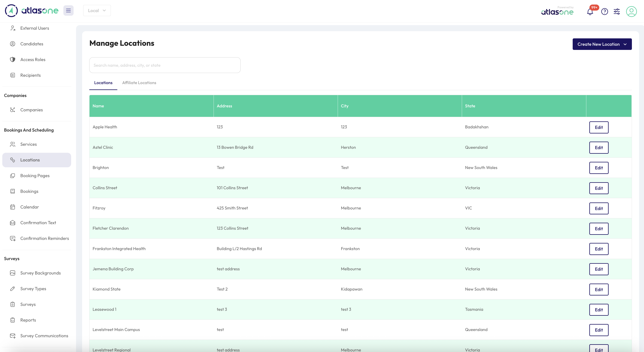Click the Companies icon in sidebar
This screenshot has height=352, width=644.
pyautogui.click(x=12, y=110)
